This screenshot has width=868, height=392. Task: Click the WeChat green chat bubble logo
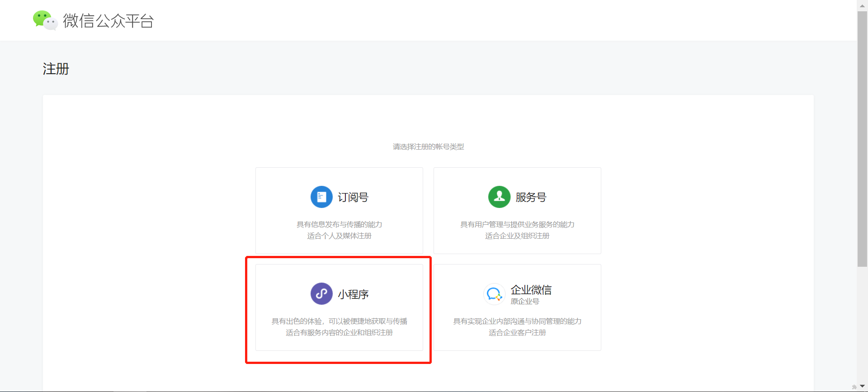point(45,20)
